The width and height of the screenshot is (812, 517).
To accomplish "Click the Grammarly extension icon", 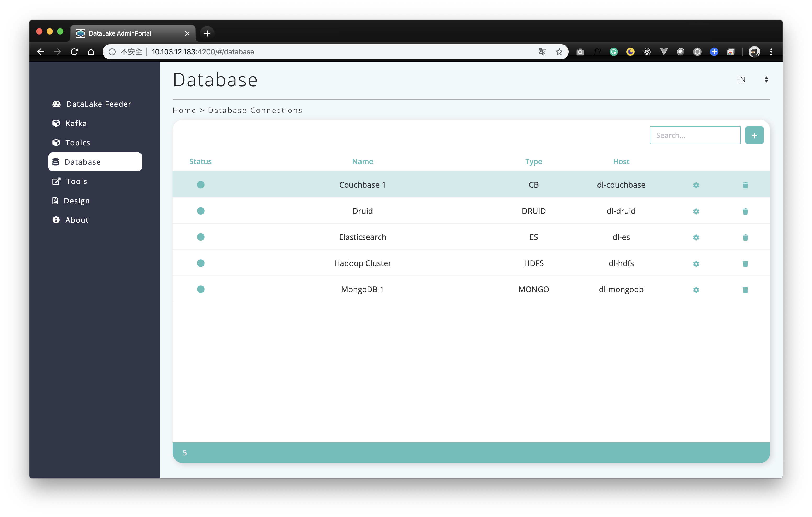I will [613, 51].
